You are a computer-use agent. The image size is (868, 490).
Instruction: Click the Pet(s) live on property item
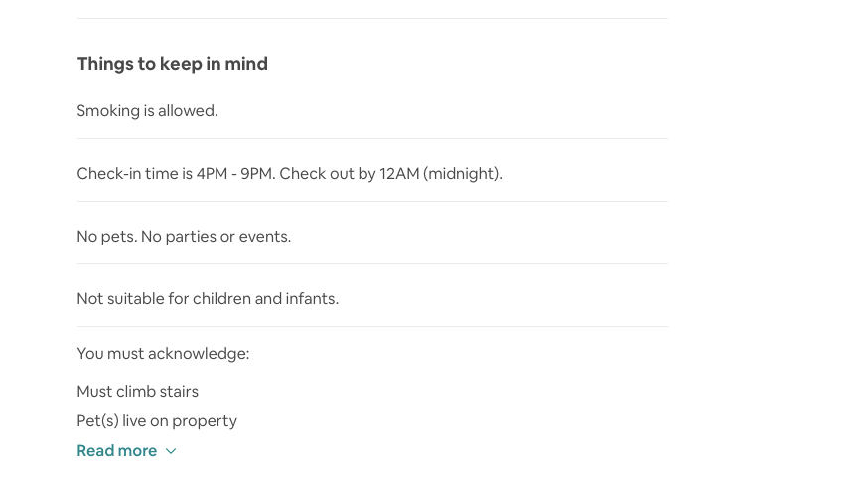157,421
